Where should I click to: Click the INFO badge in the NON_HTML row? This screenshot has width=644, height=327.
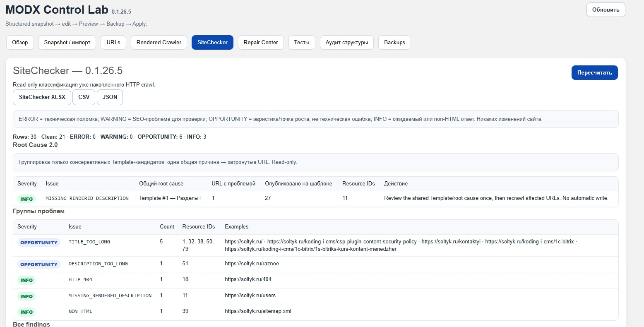[x=26, y=312]
